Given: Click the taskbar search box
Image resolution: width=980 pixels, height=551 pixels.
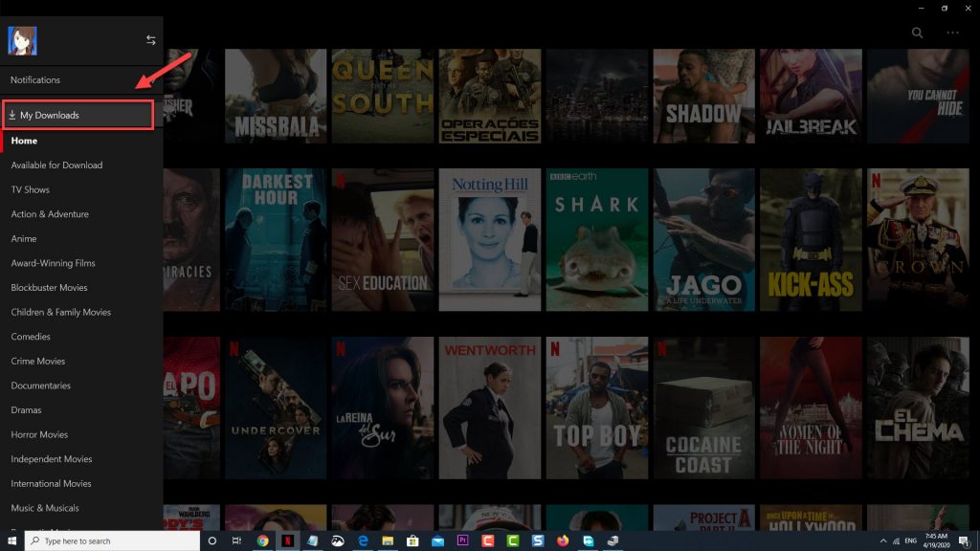Looking at the screenshot, I should [113, 541].
